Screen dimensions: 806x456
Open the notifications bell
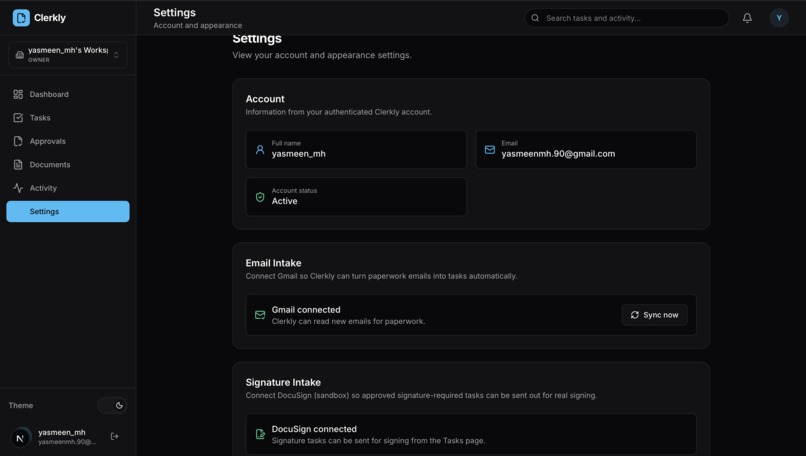[x=747, y=18]
